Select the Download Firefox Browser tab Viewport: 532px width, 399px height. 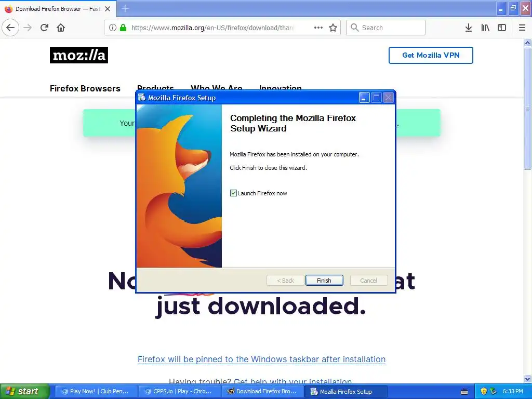click(x=58, y=9)
